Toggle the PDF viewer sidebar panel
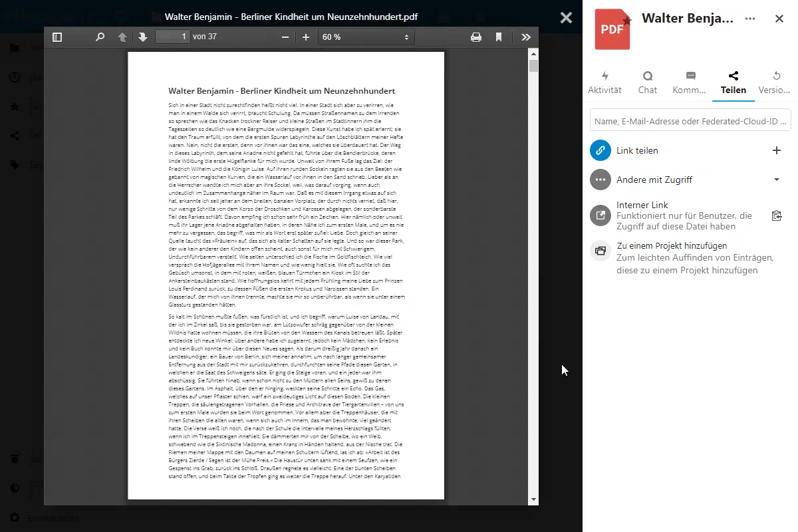The image size is (798, 532). pyautogui.click(x=57, y=37)
